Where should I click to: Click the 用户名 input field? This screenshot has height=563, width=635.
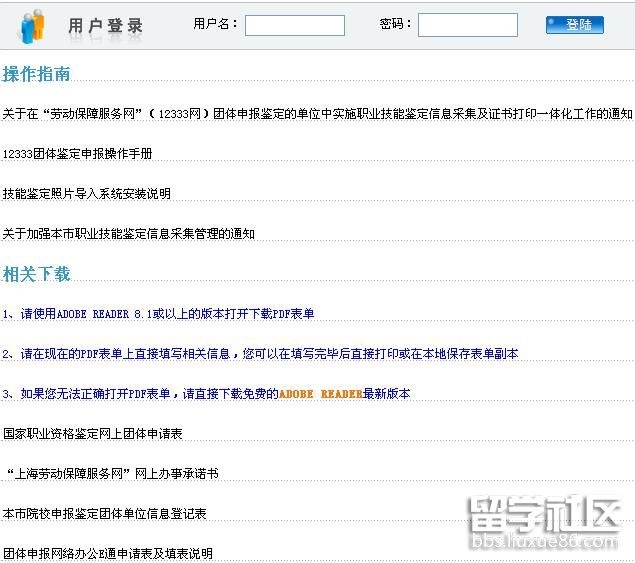coord(294,25)
